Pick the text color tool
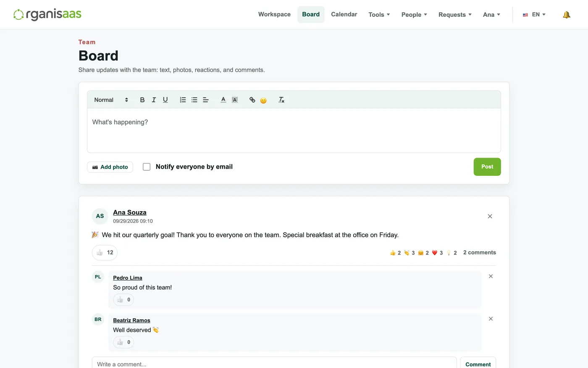This screenshot has width=588, height=368. pos(223,100)
